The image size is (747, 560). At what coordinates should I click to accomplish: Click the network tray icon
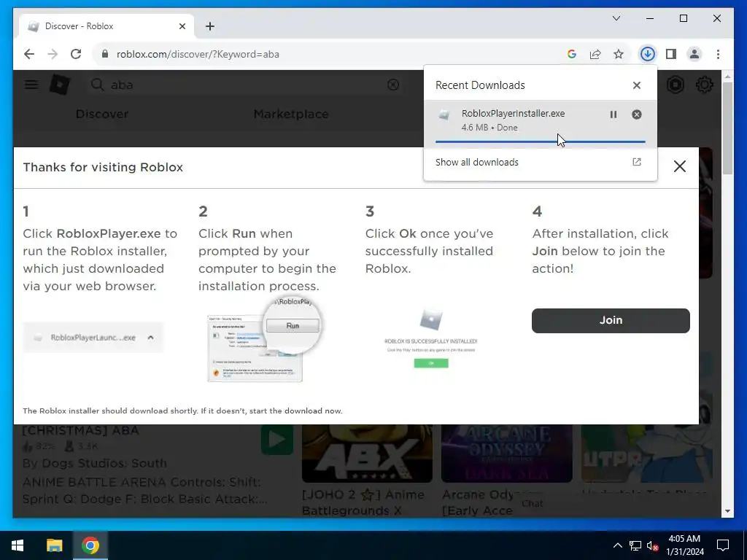coord(635,545)
